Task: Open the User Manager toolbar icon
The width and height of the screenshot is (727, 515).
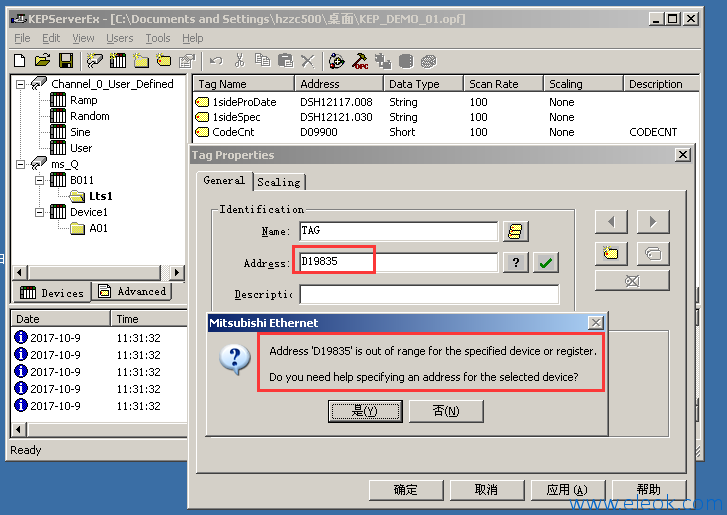Action: click(x=337, y=61)
